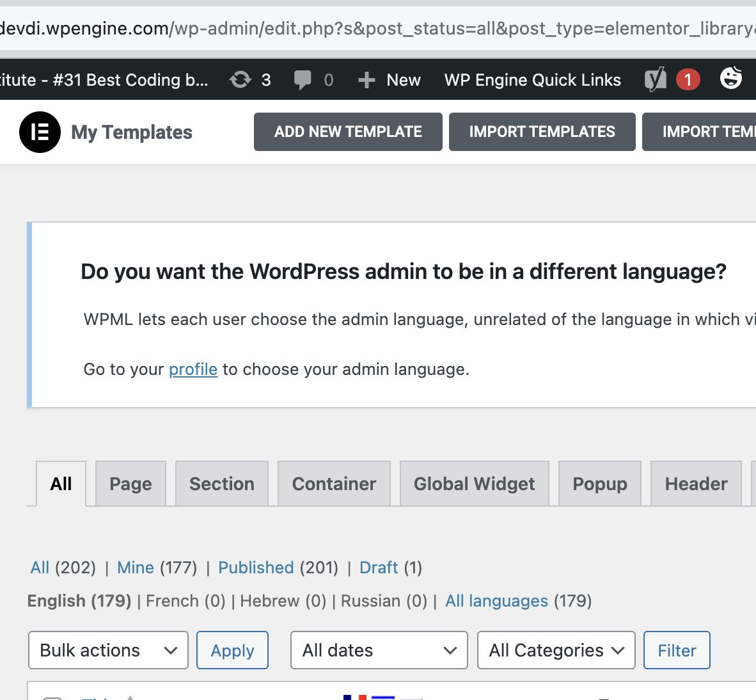Click the updates refresh icon
The image size is (756, 700).
(240, 79)
